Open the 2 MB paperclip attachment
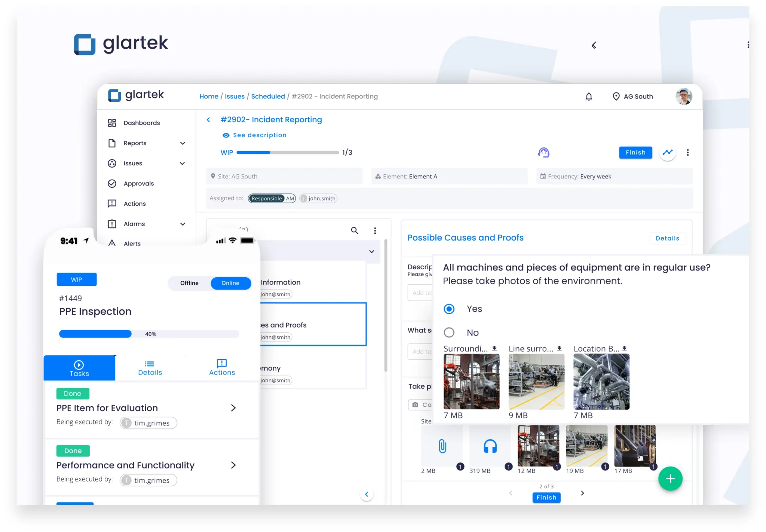 coord(442,446)
